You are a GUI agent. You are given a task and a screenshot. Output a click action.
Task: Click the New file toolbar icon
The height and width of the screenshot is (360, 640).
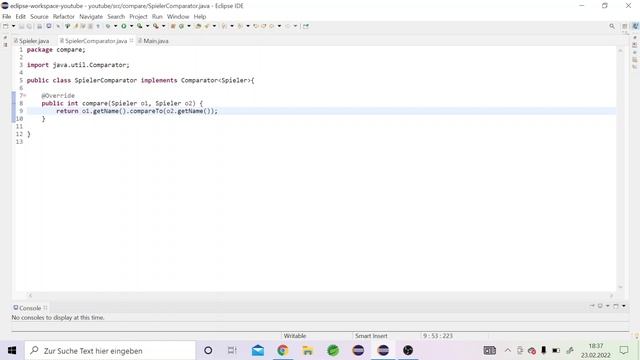[6, 26]
